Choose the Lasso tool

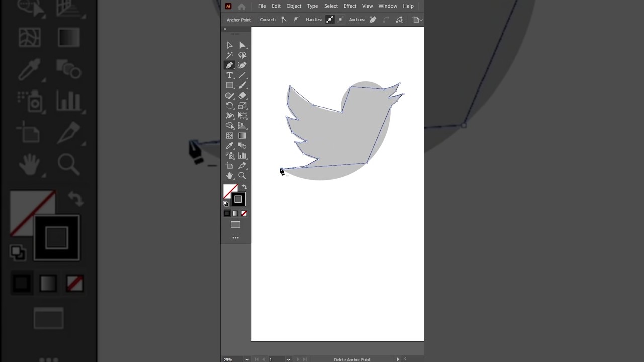242,55
